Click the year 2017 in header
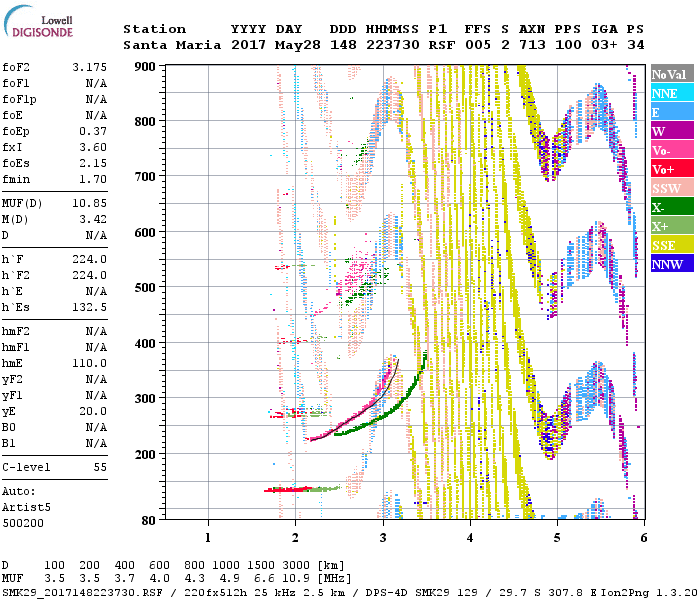This screenshot has height=600, width=700. 249,45
